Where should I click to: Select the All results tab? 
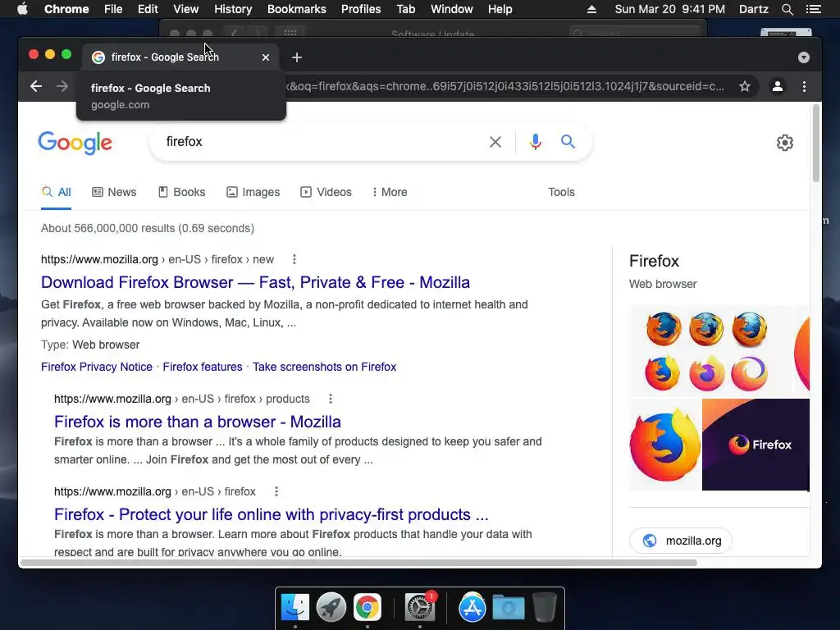click(57, 192)
